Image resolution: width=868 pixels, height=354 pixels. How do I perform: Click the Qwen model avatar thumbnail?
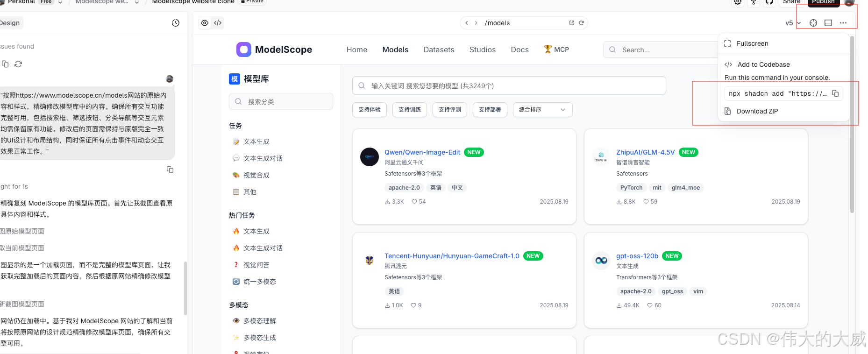370,157
